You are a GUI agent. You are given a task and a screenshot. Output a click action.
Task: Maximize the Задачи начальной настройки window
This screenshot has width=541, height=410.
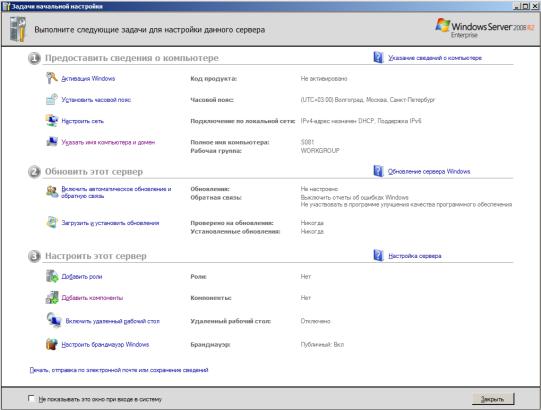coord(525,6)
